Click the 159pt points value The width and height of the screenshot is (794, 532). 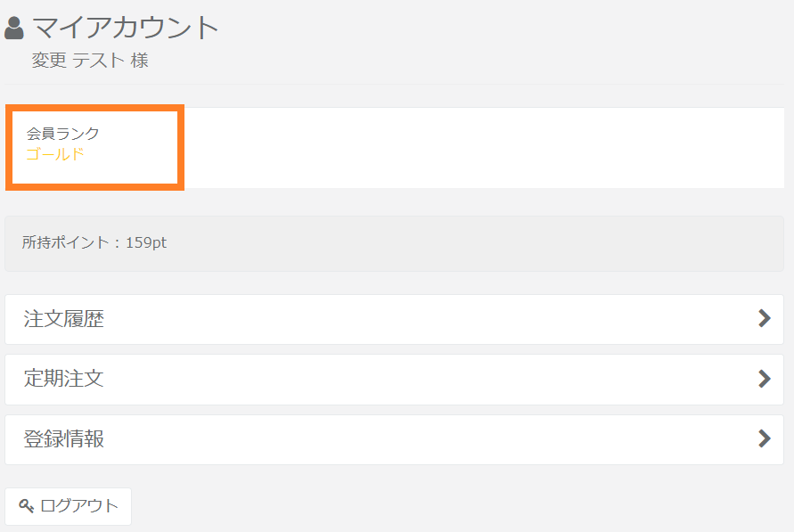(146, 242)
